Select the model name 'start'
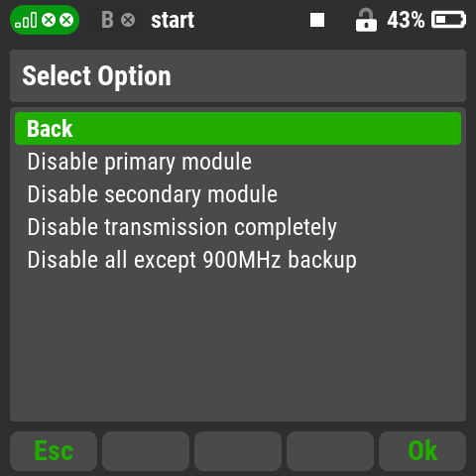This screenshot has height=476, width=476. pos(173,20)
